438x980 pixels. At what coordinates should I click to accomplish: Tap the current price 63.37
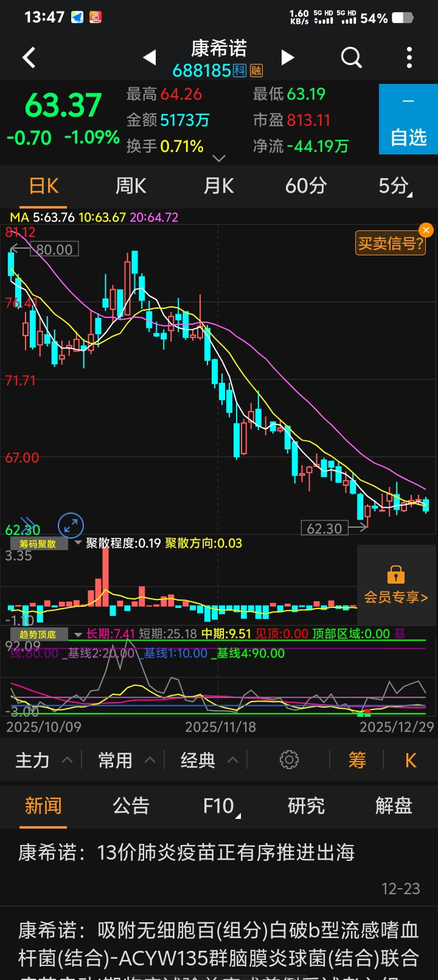coord(63,105)
